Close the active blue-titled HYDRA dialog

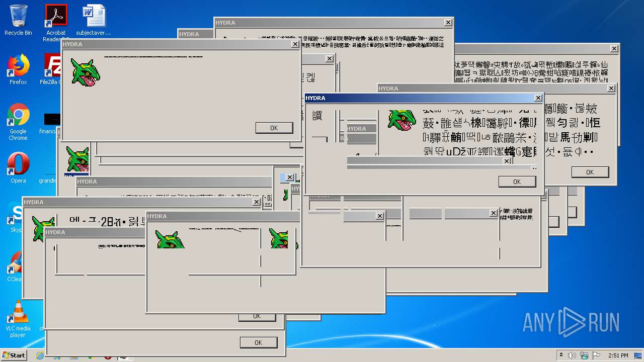click(x=538, y=98)
